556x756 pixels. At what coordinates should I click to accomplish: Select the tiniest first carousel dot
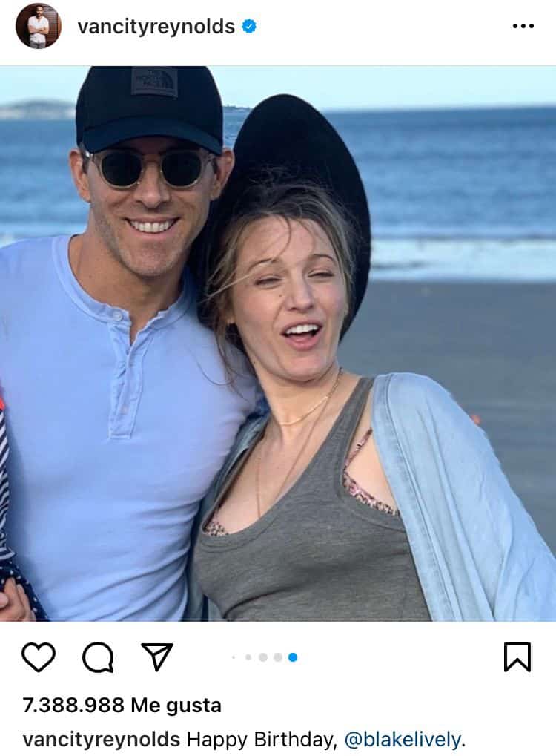(x=234, y=657)
